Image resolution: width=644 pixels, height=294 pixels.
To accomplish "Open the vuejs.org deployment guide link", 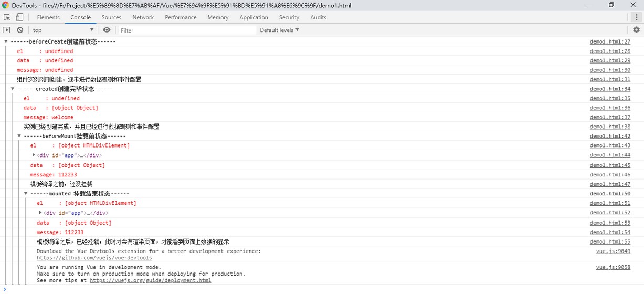I will (150, 280).
